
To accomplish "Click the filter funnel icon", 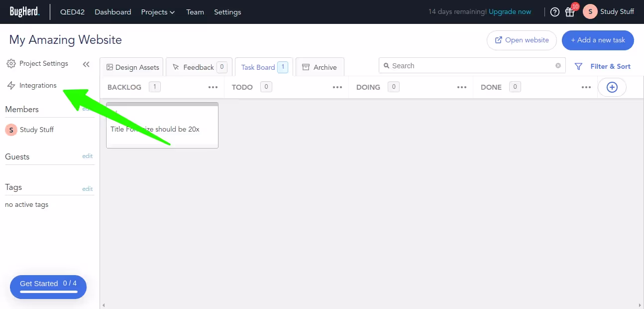I will pyautogui.click(x=578, y=66).
